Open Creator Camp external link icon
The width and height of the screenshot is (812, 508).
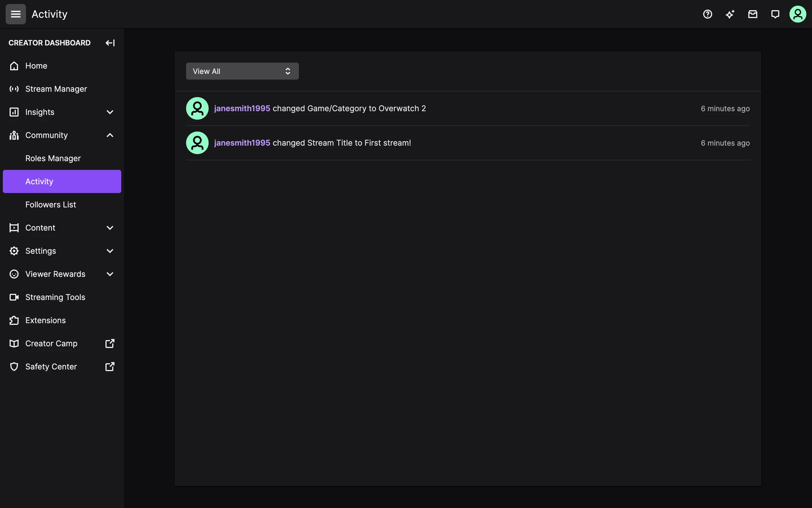110,343
